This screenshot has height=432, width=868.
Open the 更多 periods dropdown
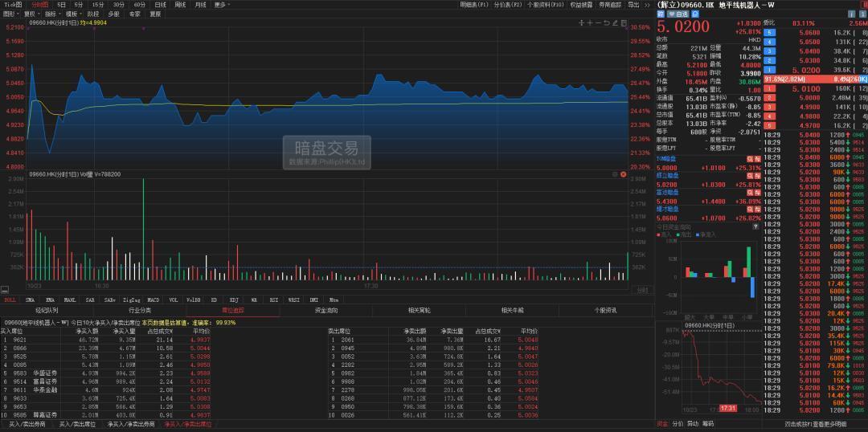pos(221,5)
